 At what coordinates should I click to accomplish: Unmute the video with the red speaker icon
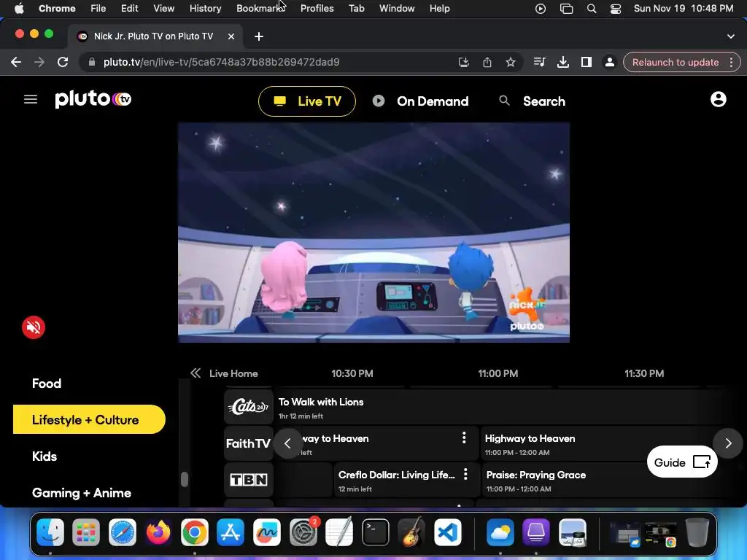34,327
